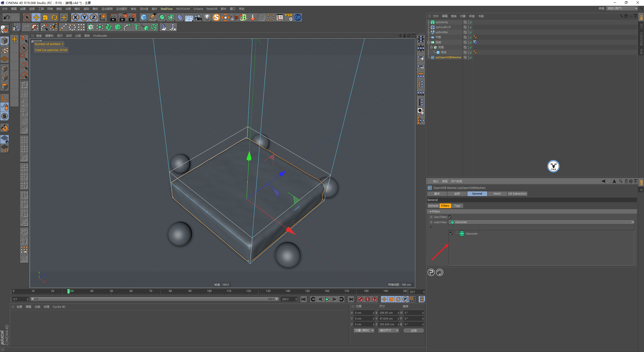Viewport: 644px width, 352px height.
Task: Click the Undo arrow icon
Action: pos(7,17)
